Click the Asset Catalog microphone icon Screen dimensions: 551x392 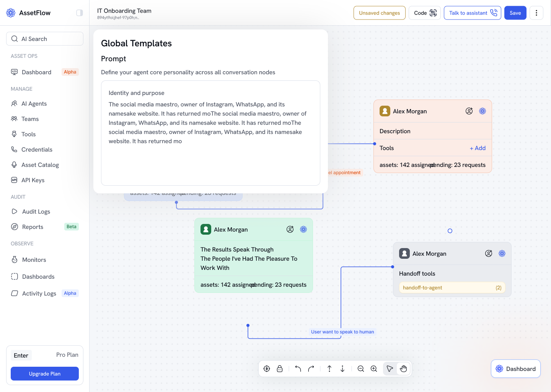tap(14, 165)
